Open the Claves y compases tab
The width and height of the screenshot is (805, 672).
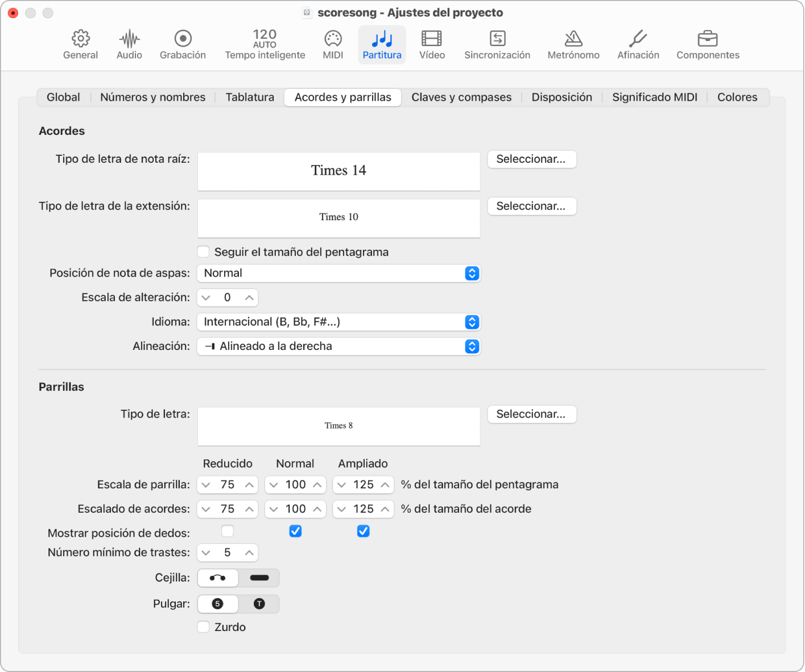click(461, 97)
